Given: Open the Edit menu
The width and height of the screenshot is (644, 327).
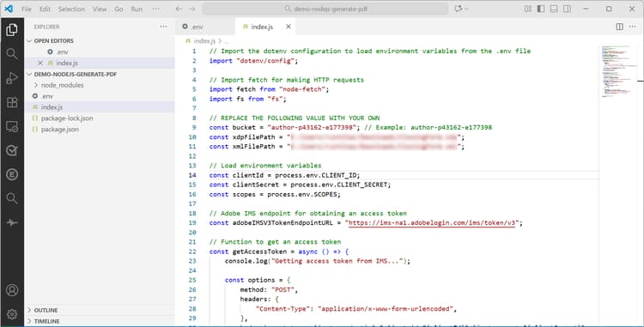Looking at the screenshot, I should (x=45, y=9).
